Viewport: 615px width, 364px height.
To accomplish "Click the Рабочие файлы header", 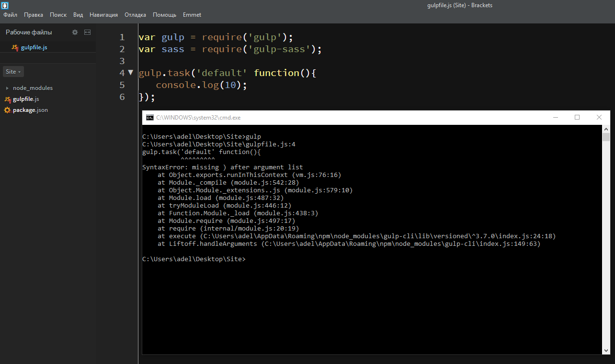I will tap(29, 32).
